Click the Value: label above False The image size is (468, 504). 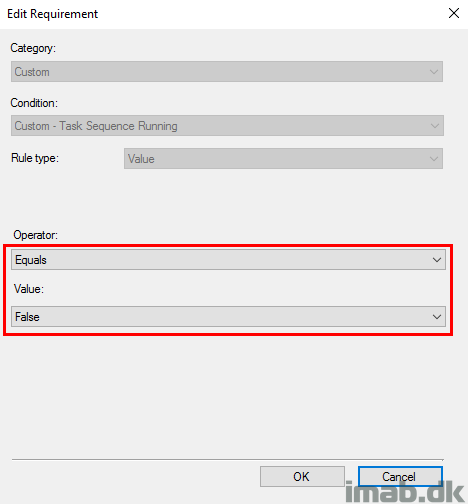point(29,289)
